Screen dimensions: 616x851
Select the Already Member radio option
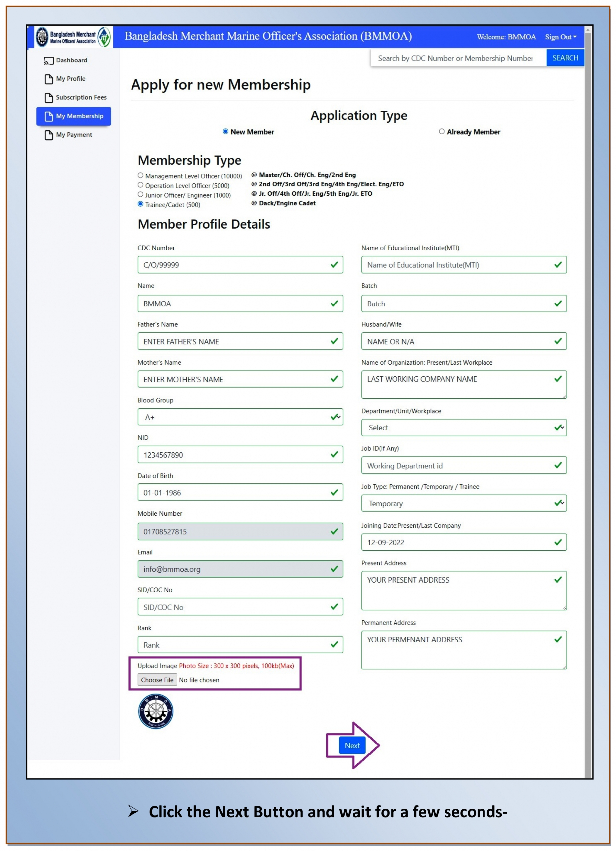(x=442, y=132)
